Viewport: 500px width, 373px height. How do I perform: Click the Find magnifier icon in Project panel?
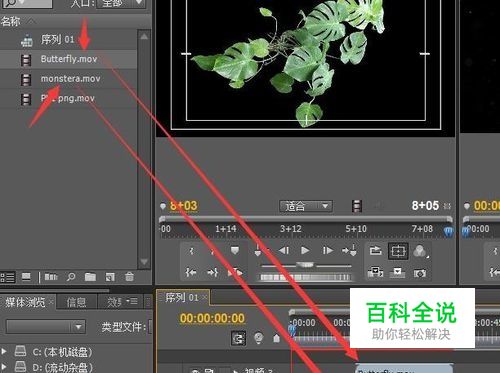(x=71, y=277)
